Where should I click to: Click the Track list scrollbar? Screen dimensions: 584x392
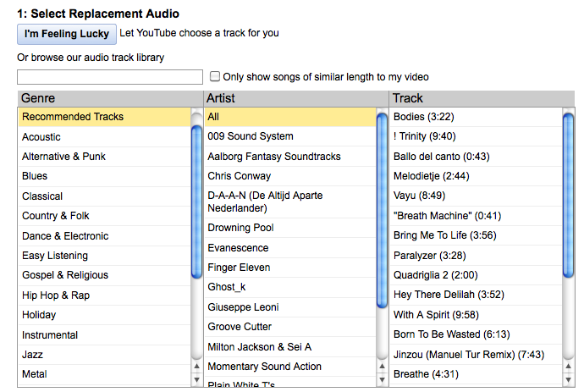tap(568, 195)
